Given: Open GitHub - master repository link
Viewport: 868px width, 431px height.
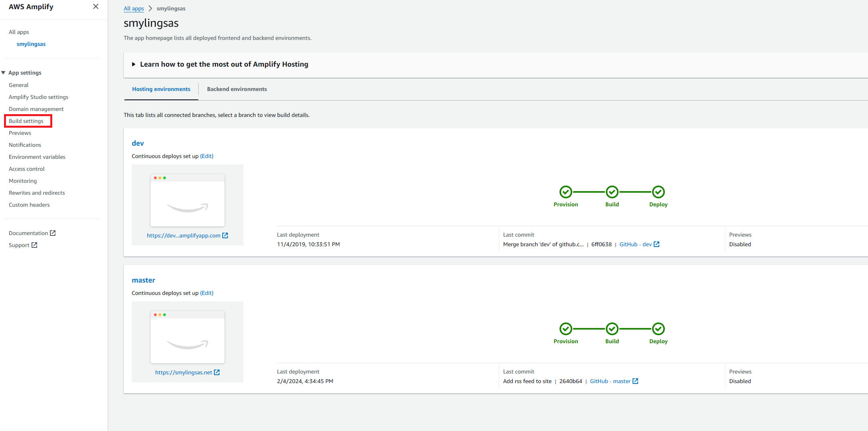Looking at the screenshot, I should 610,381.
